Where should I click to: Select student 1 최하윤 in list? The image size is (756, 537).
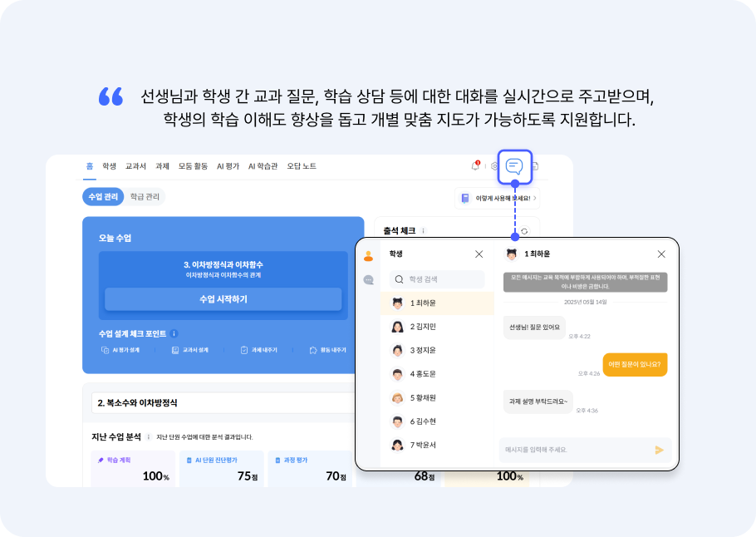[x=437, y=303]
